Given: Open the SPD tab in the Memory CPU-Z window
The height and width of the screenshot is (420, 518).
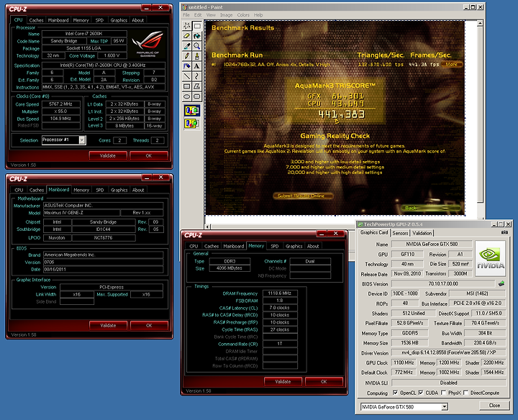Looking at the screenshot, I should (x=275, y=246).
